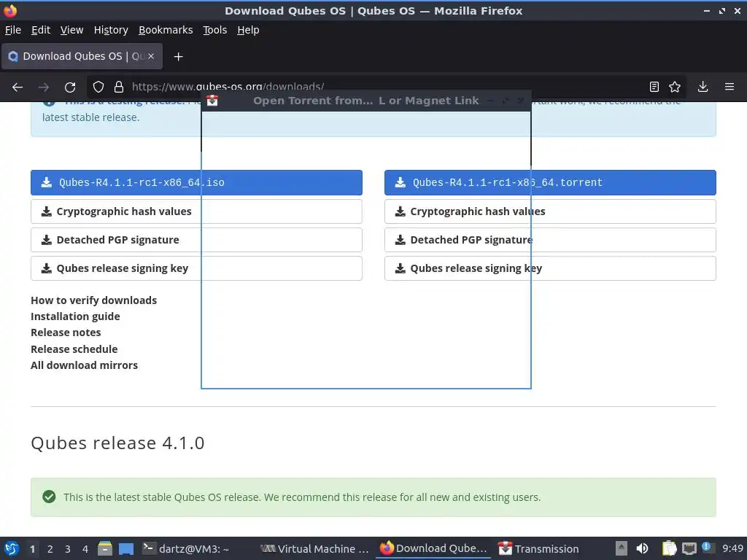The image size is (747, 560).
Task: Open How to verify downloads link
Action: (93, 300)
